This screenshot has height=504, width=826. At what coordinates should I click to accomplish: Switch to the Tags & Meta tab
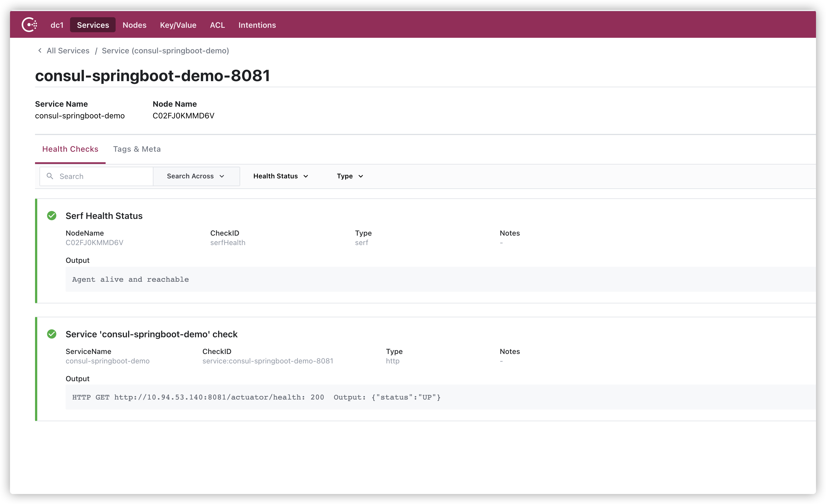pyautogui.click(x=137, y=149)
